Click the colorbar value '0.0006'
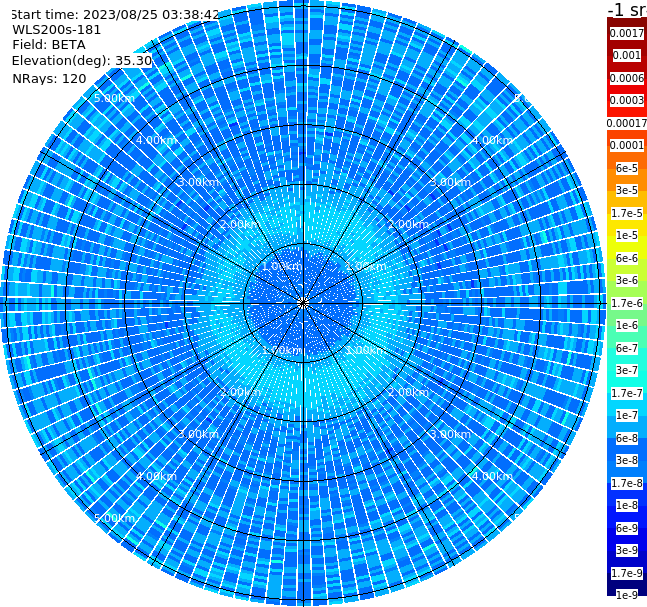The image size is (647, 607). tap(627, 78)
